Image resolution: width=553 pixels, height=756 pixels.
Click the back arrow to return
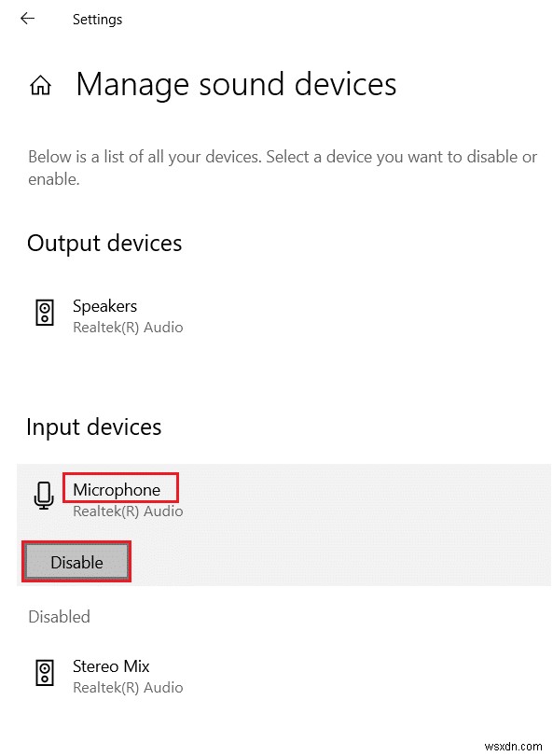[x=26, y=17]
